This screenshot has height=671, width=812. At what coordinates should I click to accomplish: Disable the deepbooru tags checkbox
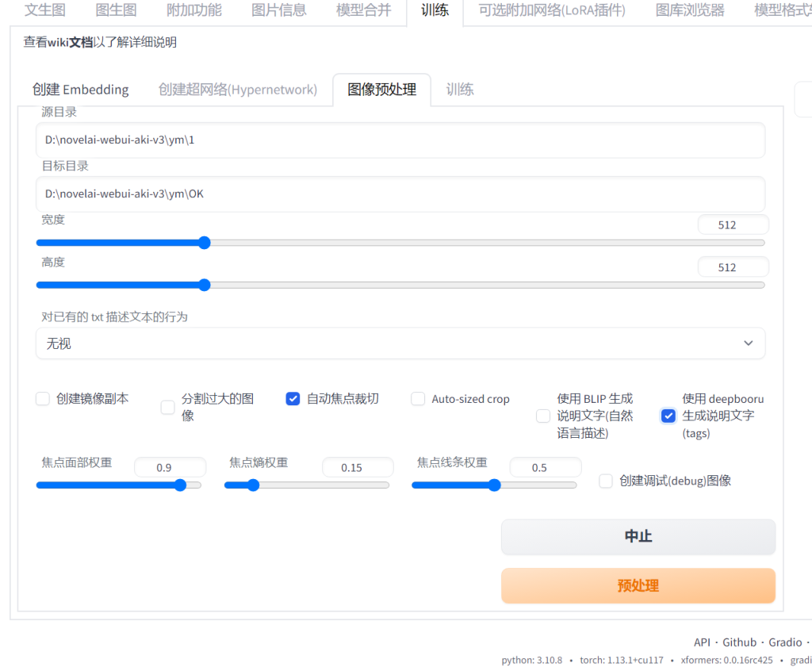point(668,416)
